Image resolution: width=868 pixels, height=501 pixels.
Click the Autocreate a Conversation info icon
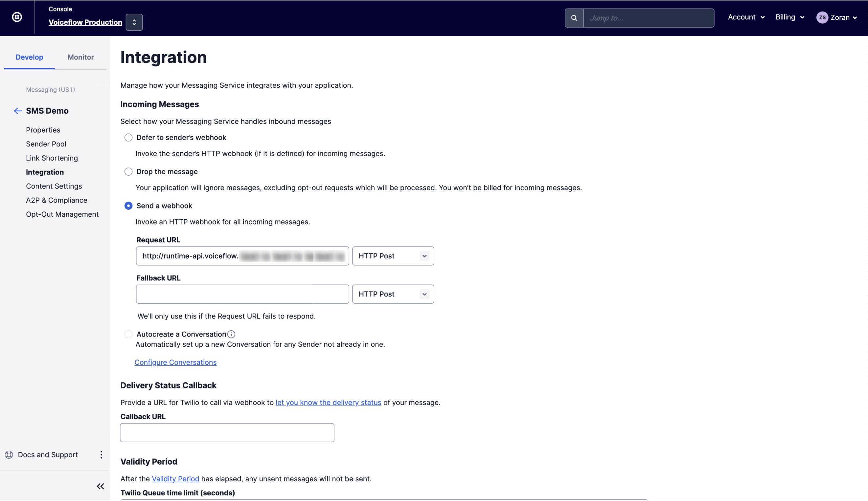231,334
